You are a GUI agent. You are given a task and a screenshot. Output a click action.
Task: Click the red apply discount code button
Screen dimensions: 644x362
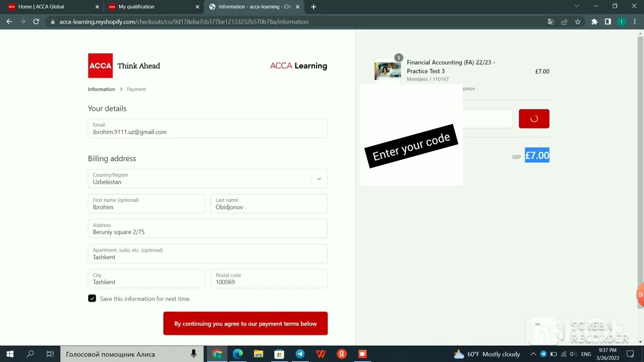[x=534, y=119]
